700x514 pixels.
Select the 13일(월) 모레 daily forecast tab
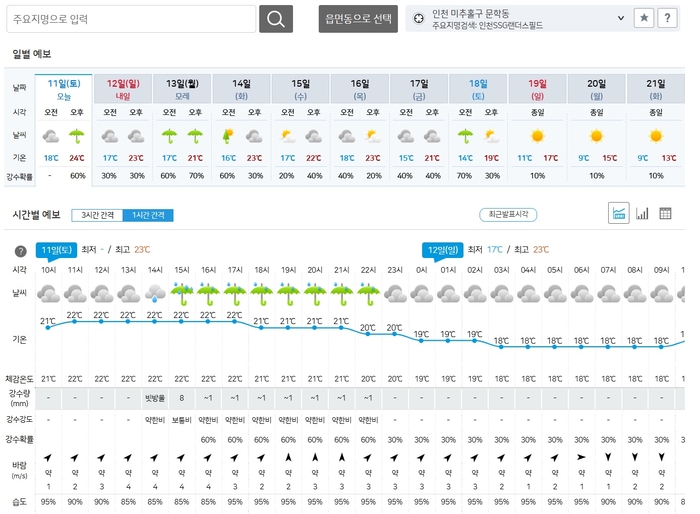pos(181,89)
